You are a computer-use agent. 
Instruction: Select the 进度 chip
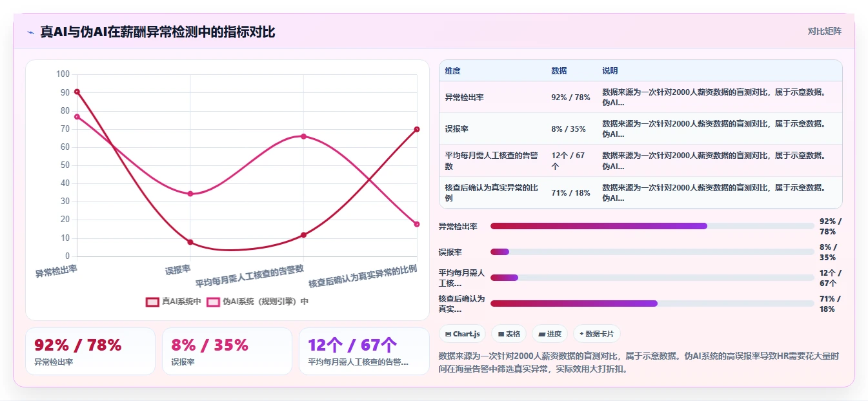tap(550, 334)
